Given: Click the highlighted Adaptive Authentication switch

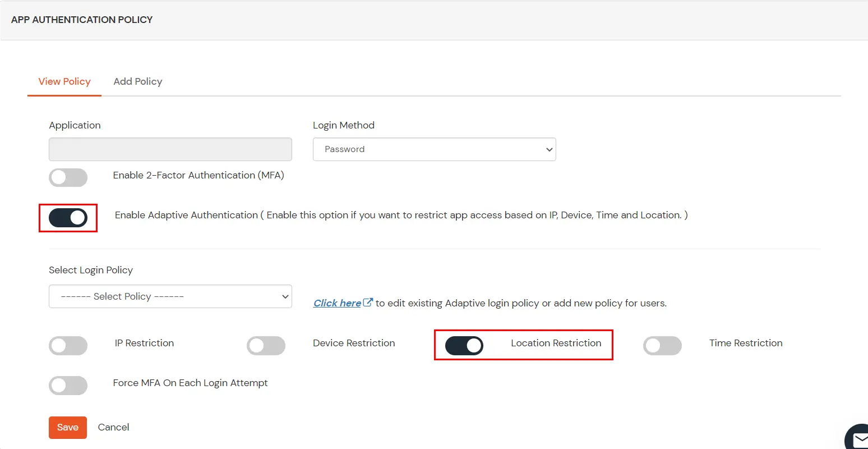Looking at the screenshot, I should coord(68,218).
